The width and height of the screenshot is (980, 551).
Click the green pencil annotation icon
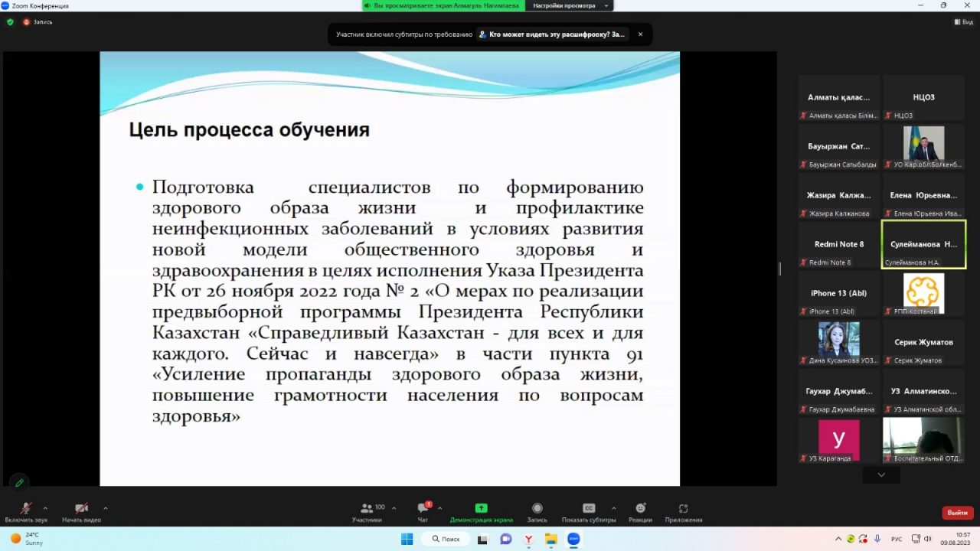click(x=19, y=483)
